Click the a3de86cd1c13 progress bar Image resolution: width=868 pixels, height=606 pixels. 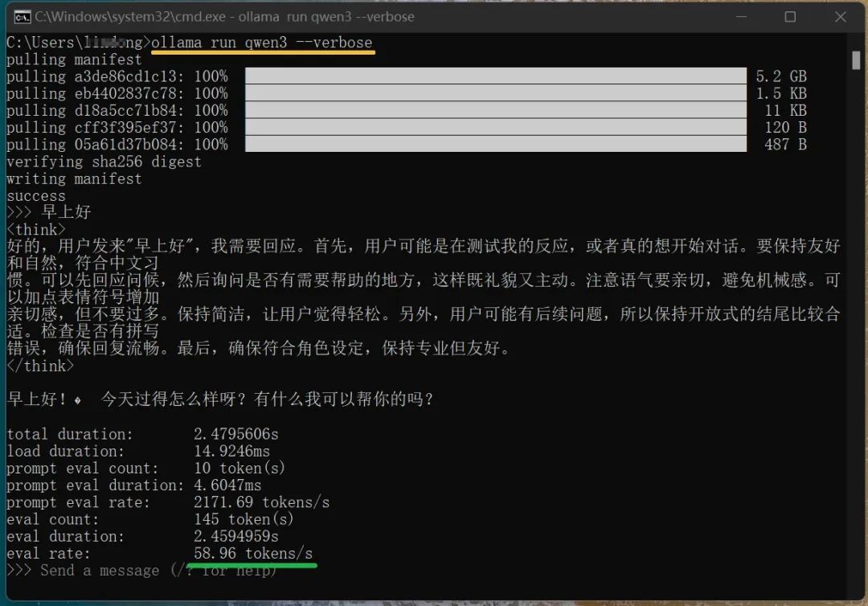[495, 76]
